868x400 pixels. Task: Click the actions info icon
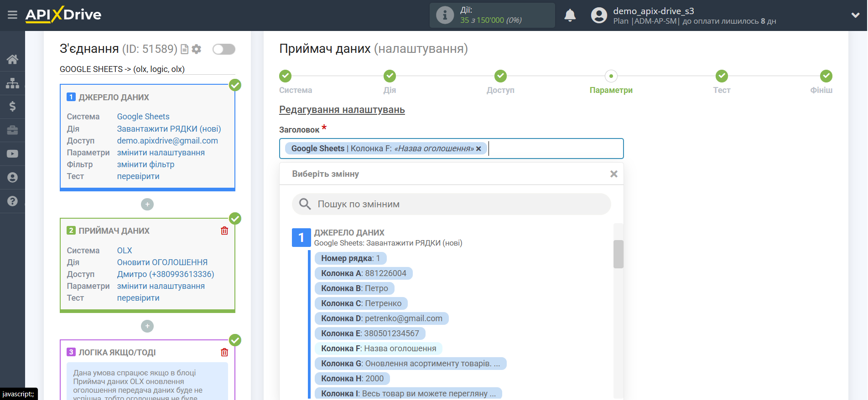pos(445,15)
